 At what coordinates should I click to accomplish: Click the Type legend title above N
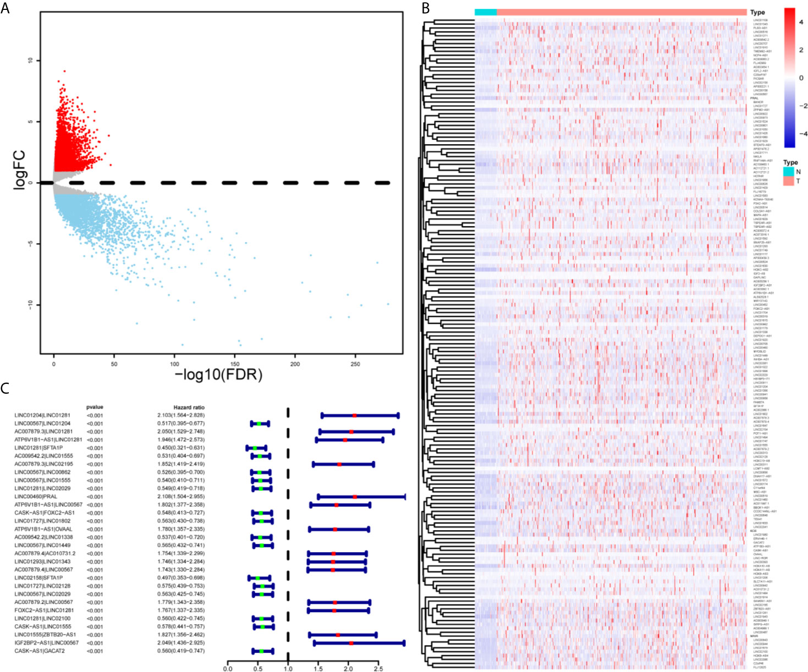point(790,162)
